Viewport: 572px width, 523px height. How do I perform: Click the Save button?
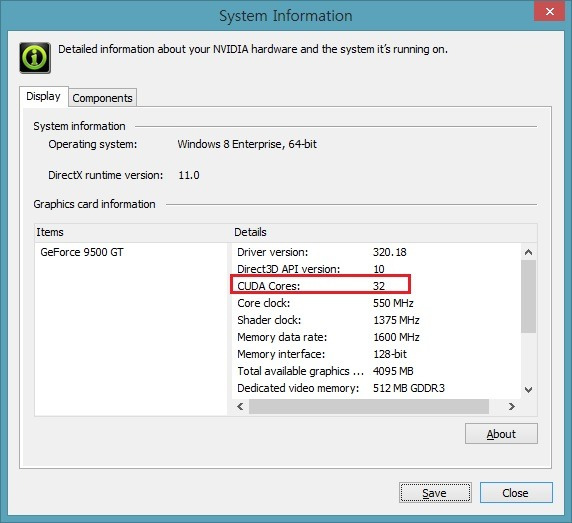[435, 493]
